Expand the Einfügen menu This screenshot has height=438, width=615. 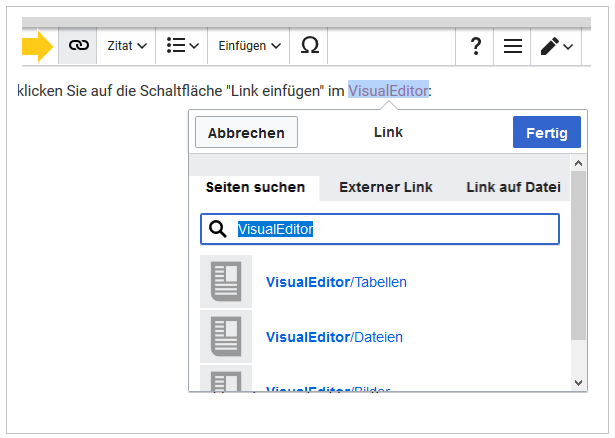[250, 46]
